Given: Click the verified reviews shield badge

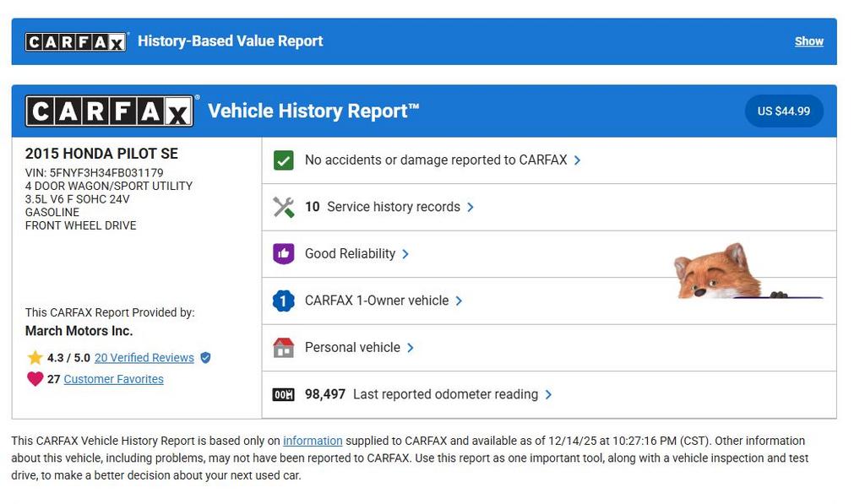Looking at the screenshot, I should click(205, 358).
